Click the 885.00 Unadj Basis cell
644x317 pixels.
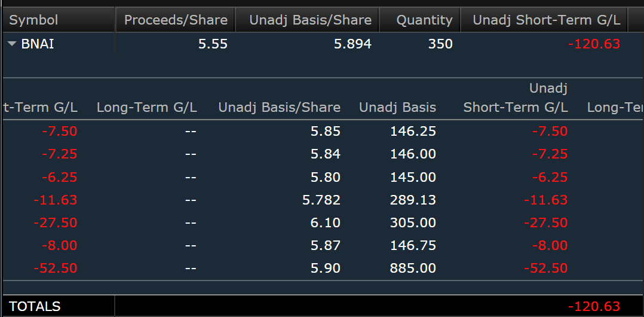[x=413, y=268]
